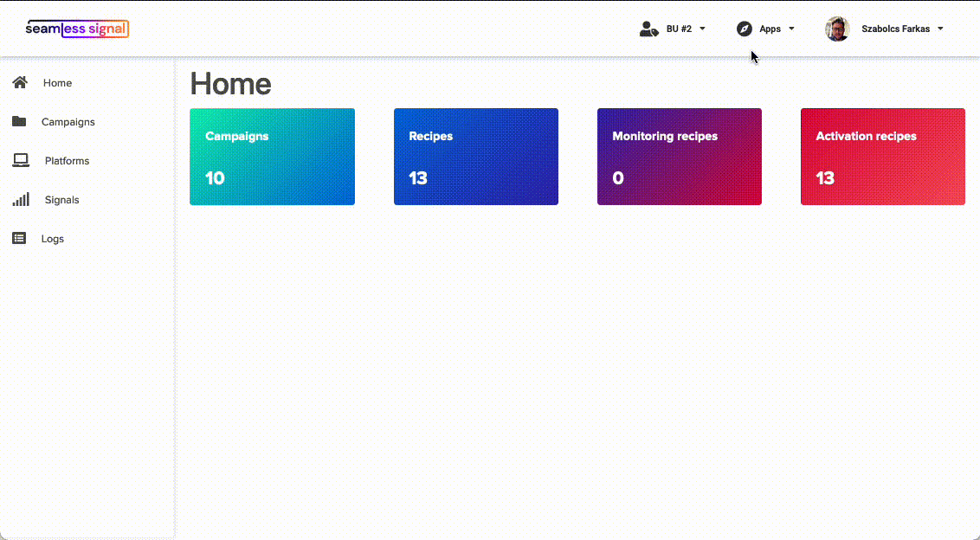The image size is (980, 540).
Task: Select the Monitoring recipes card
Action: (679, 157)
